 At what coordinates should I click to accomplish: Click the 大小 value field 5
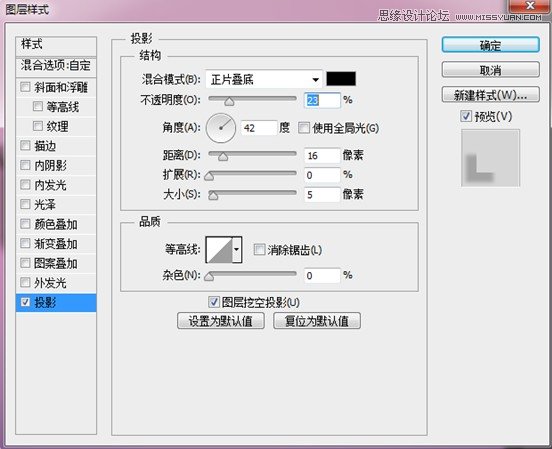click(322, 194)
